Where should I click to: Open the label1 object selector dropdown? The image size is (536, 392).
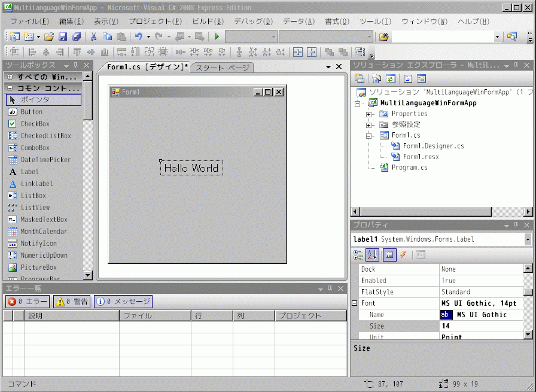click(528, 239)
